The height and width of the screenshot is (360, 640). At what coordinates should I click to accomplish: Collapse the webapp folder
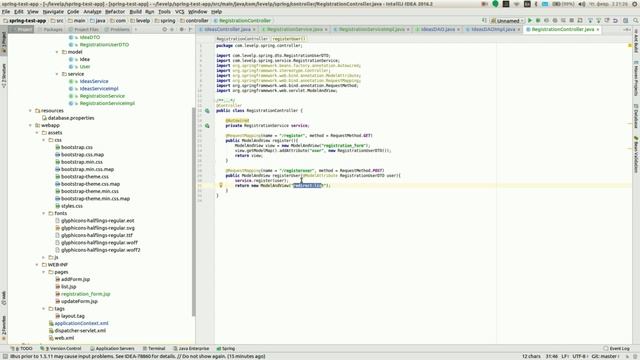pyautogui.click(x=30, y=125)
